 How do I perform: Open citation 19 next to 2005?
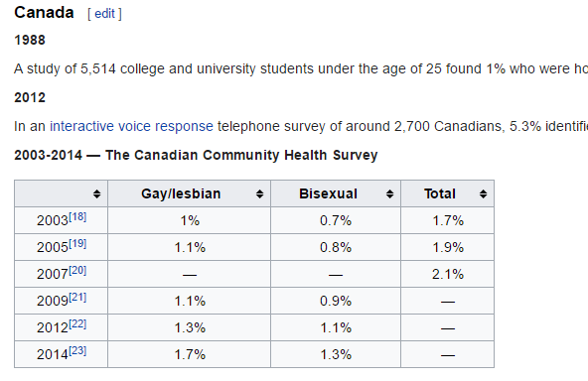pyautogui.click(x=77, y=243)
